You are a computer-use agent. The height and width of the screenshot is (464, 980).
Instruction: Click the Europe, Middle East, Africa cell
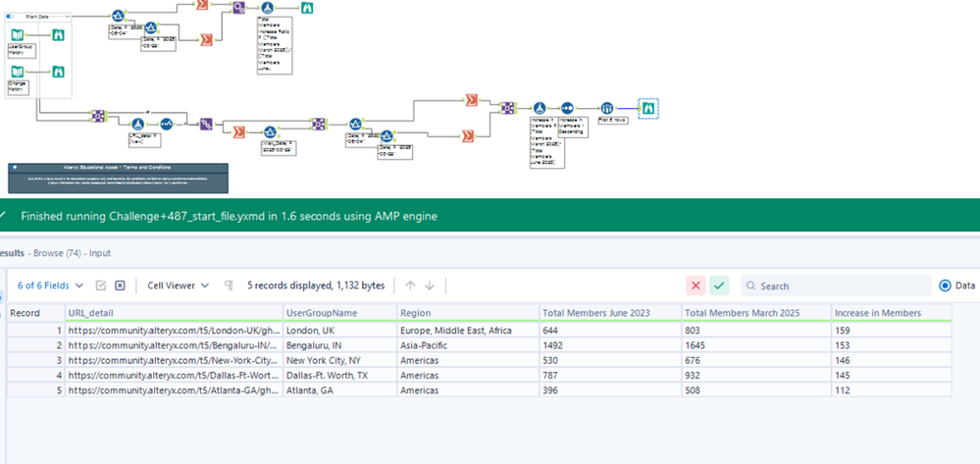coord(468,330)
